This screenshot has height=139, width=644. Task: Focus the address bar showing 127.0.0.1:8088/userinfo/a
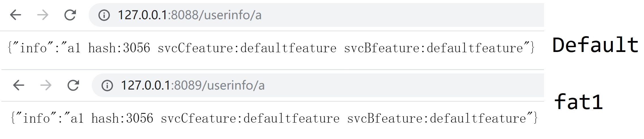(316, 15)
